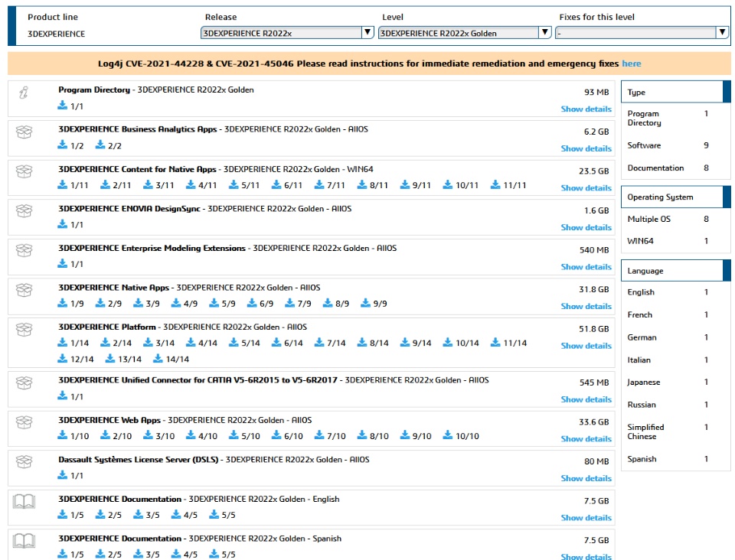
Task: Click the Language filter panel header
Action: [x=675, y=271]
